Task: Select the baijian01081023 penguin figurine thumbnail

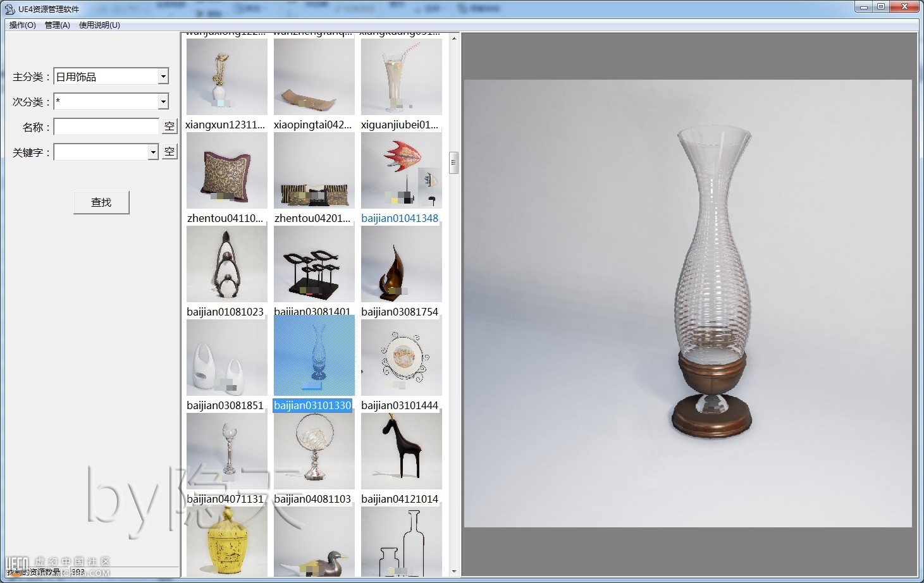Action: pos(227,264)
